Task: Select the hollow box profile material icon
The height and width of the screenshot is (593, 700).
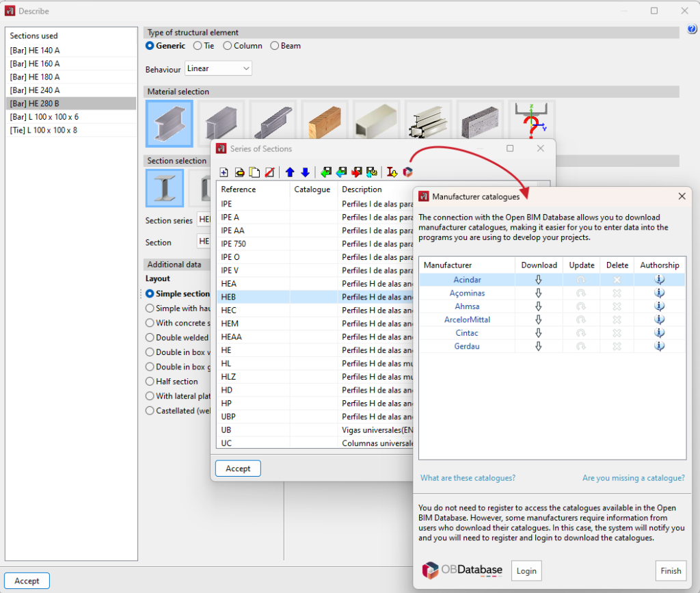Action: (x=377, y=120)
